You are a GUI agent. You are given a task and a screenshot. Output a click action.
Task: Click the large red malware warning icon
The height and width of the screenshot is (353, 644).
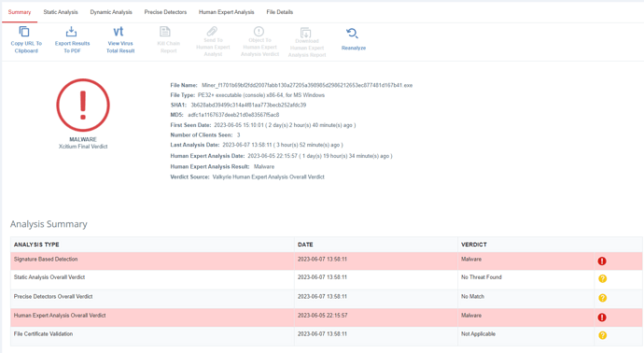point(83,106)
